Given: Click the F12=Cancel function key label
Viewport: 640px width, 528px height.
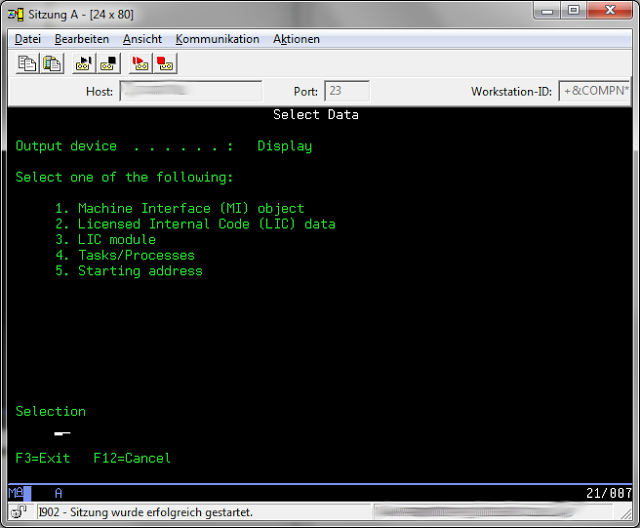Looking at the screenshot, I should (x=131, y=458).
